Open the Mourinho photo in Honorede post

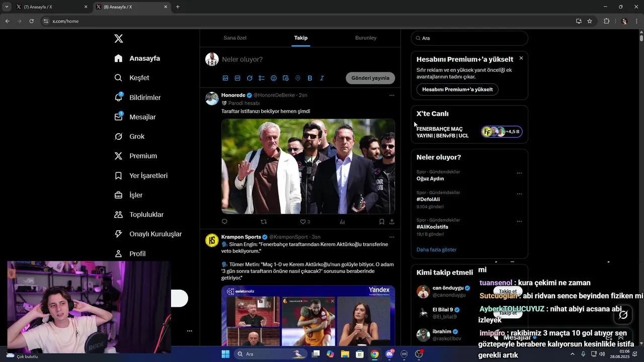click(308, 166)
